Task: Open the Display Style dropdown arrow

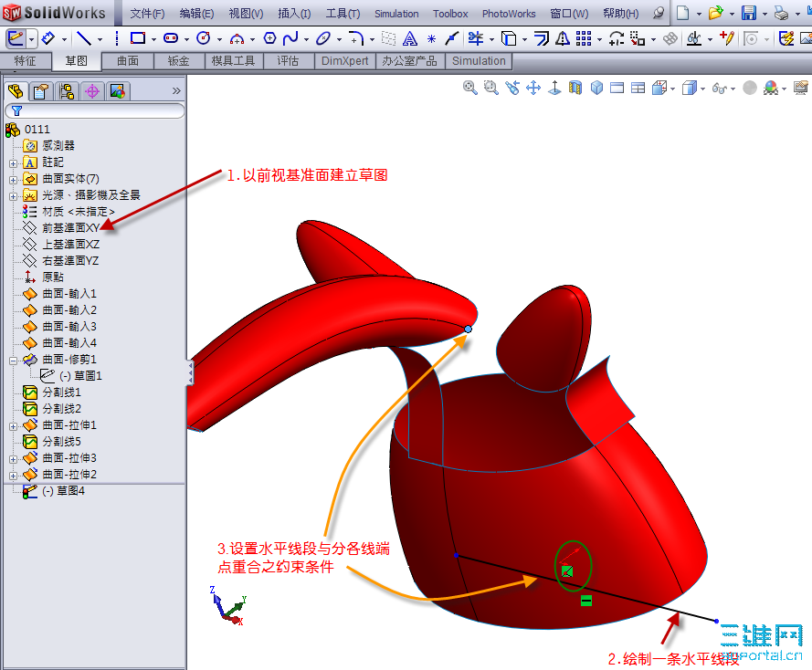Action: click(702, 89)
